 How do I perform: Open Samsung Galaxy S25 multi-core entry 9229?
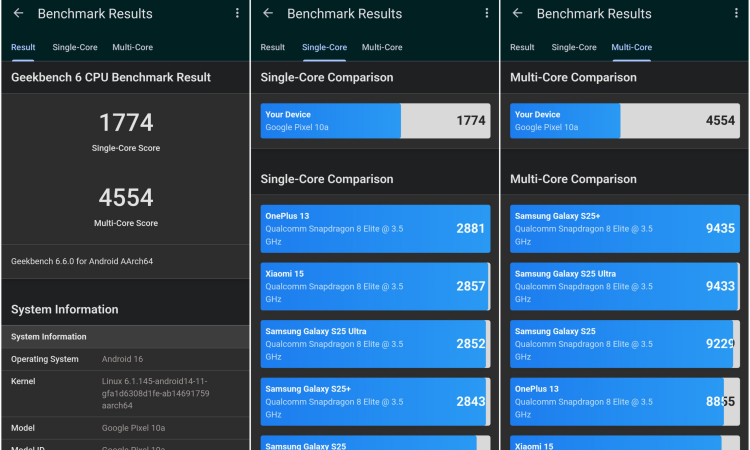click(x=625, y=344)
